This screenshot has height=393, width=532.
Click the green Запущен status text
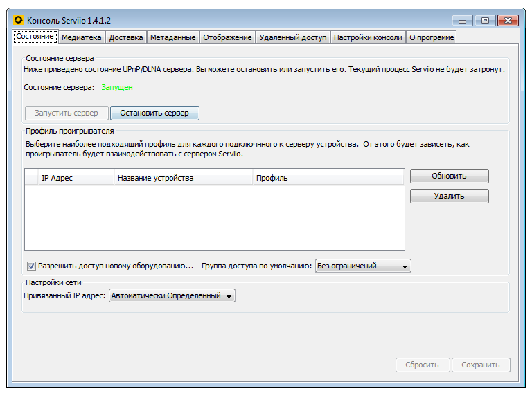pyautogui.click(x=117, y=87)
